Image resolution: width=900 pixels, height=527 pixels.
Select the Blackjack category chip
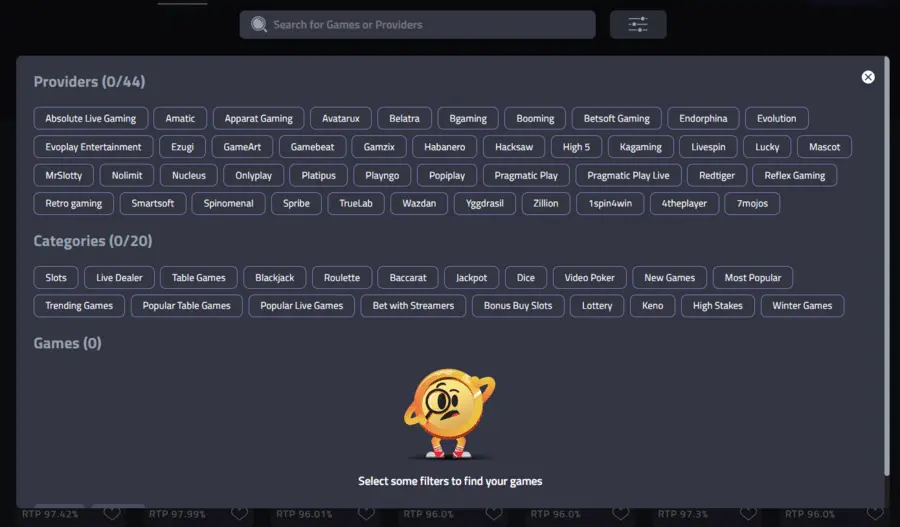[274, 277]
